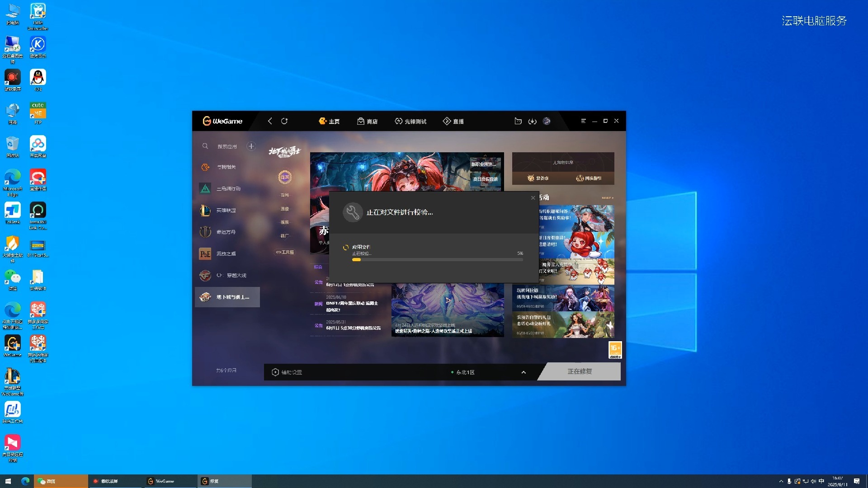868x488 pixels.
Task: Open the 玩转阿拉德 activity banner
Action: point(563,298)
